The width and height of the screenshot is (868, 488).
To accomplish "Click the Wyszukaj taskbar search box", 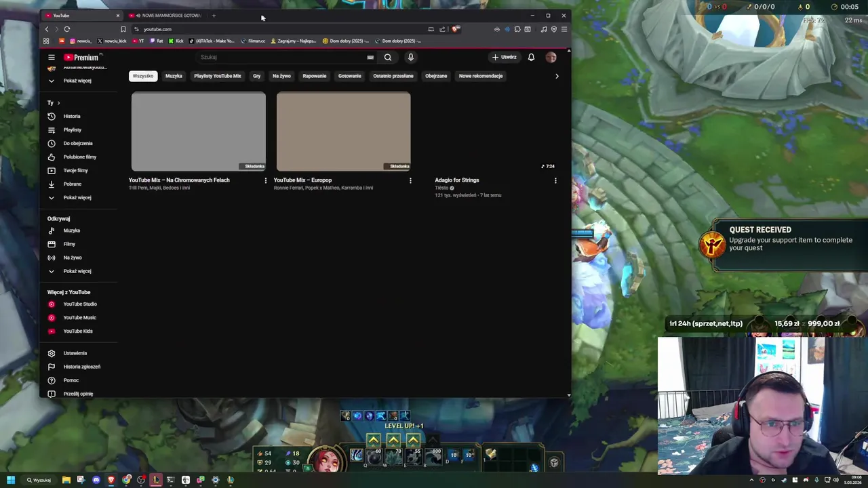I will pyautogui.click(x=39, y=480).
